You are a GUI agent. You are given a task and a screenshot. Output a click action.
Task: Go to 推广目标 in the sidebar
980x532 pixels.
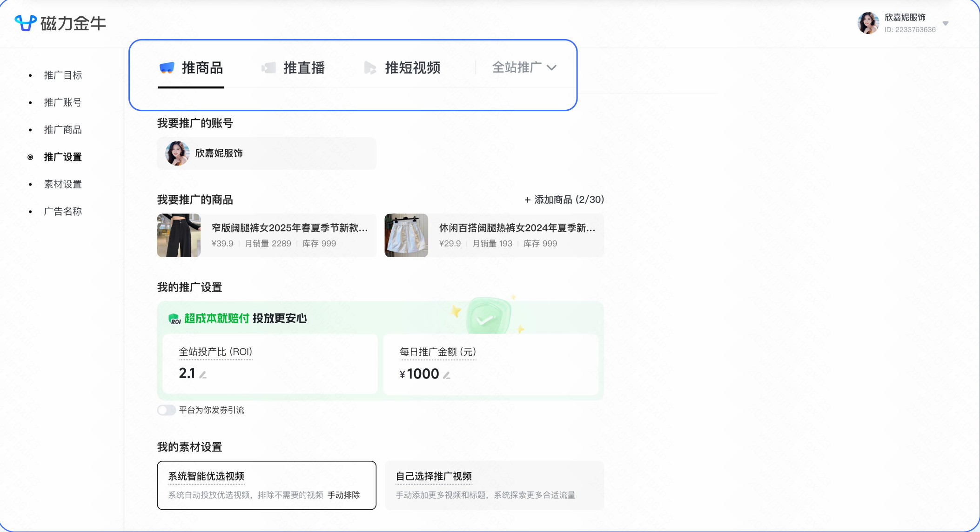point(62,75)
